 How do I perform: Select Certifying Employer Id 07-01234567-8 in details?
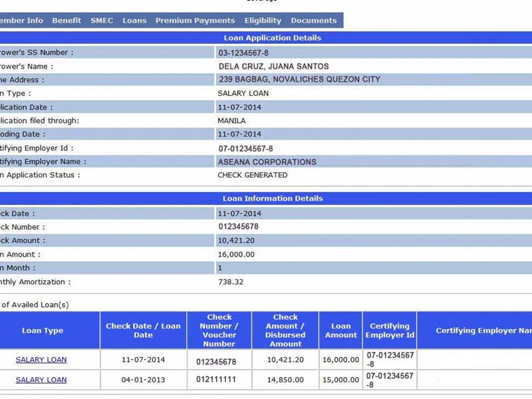click(x=245, y=148)
